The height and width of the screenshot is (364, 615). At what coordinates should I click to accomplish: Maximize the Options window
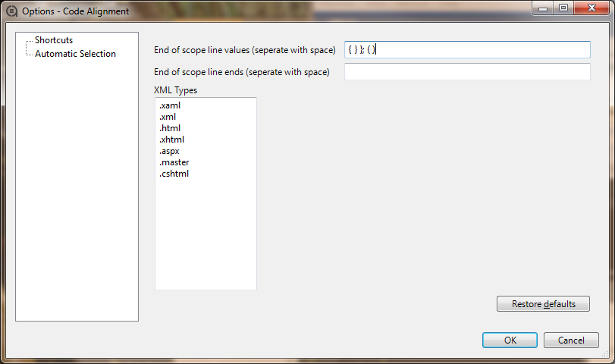563,8
